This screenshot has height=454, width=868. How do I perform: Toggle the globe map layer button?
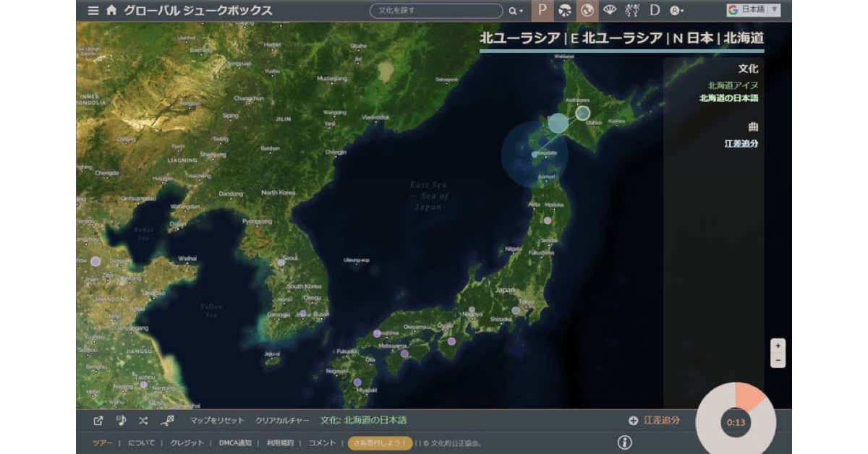[587, 10]
